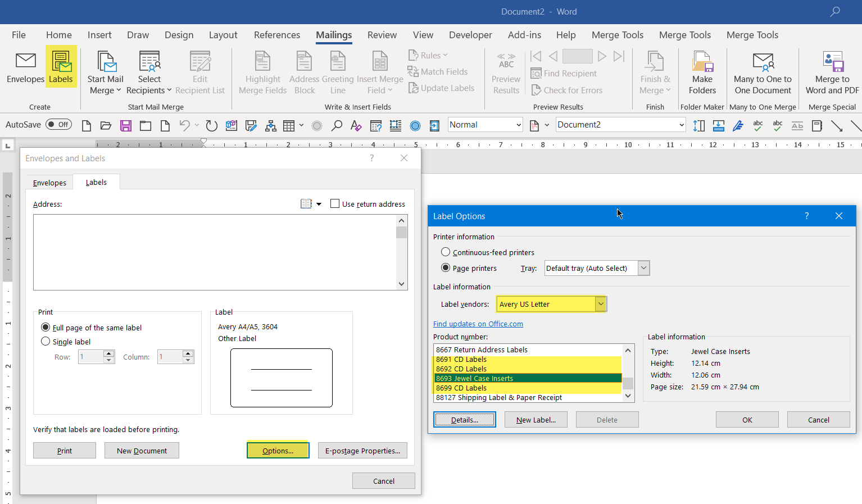Open the Envelopes tool in the ribbon

25,67
